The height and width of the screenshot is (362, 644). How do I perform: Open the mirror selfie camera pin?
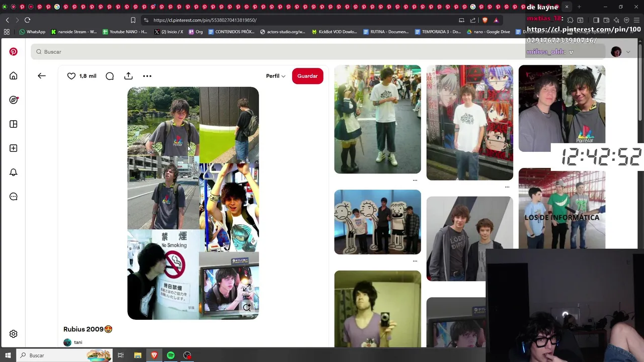tap(378, 309)
